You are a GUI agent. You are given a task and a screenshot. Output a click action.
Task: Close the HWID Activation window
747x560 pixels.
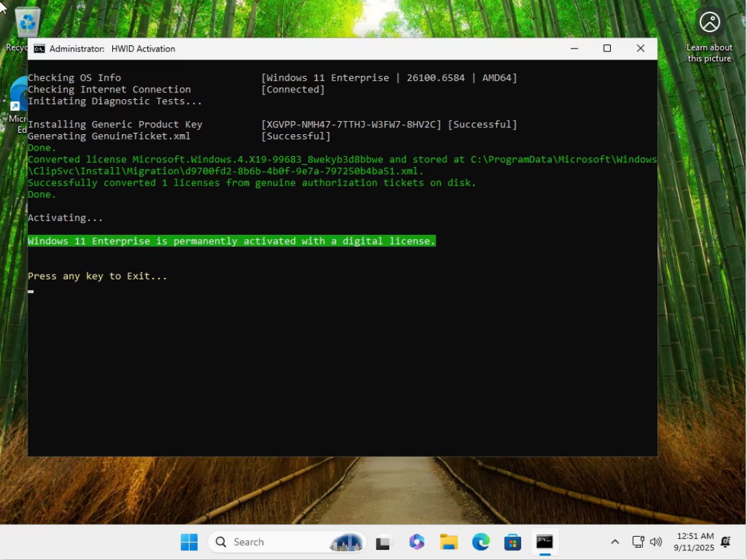pyautogui.click(x=640, y=49)
